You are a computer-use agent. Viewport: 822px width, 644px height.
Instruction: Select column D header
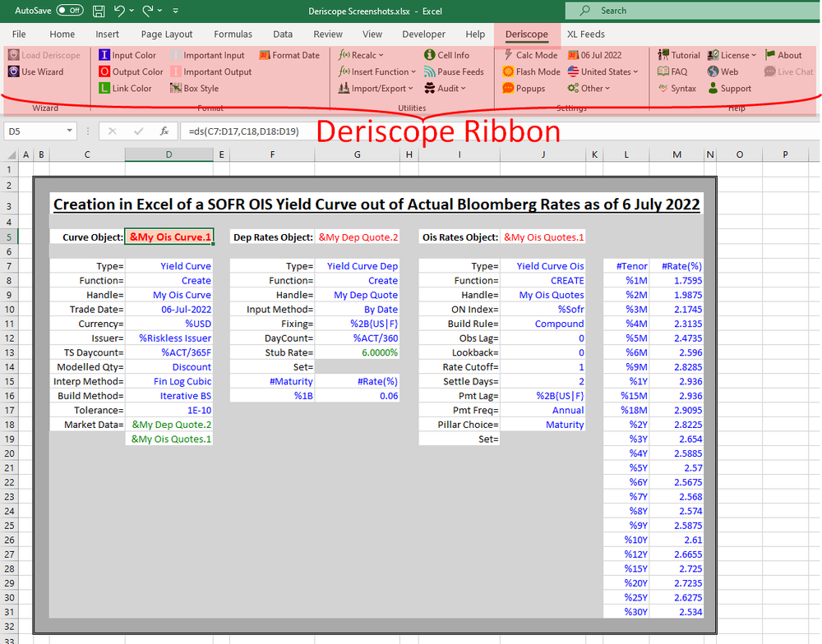tap(169, 154)
